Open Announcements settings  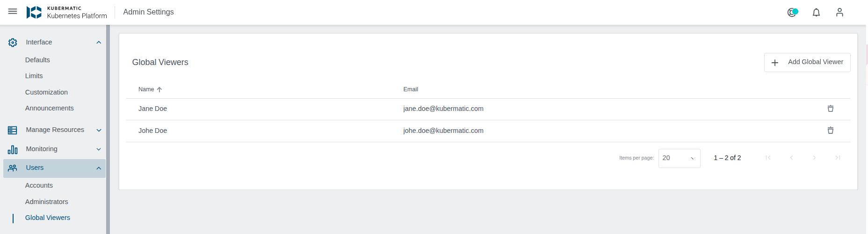pyautogui.click(x=49, y=108)
